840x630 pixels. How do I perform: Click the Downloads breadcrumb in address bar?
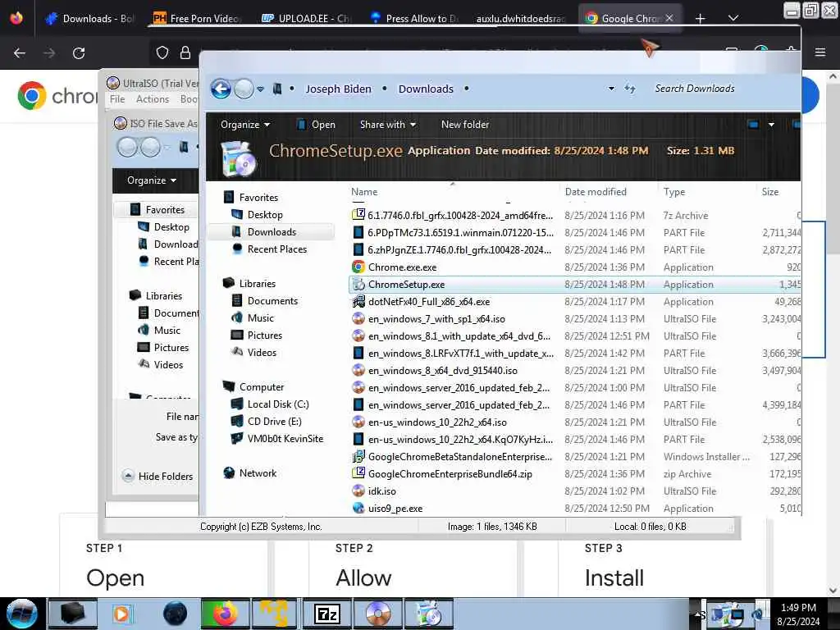click(x=426, y=89)
